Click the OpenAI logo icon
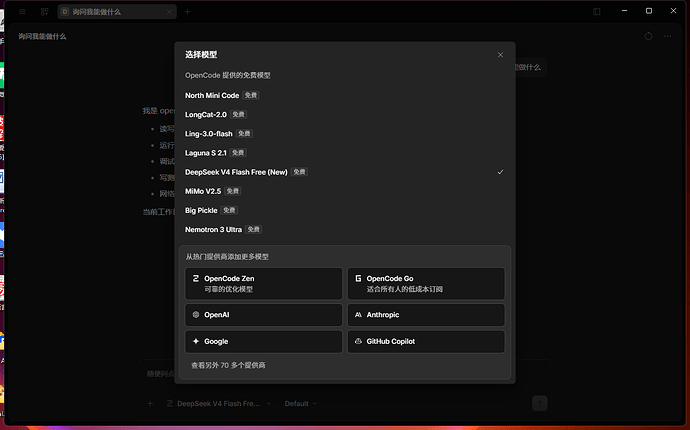The width and height of the screenshot is (690, 430). pyautogui.click(x=196, y=315)
